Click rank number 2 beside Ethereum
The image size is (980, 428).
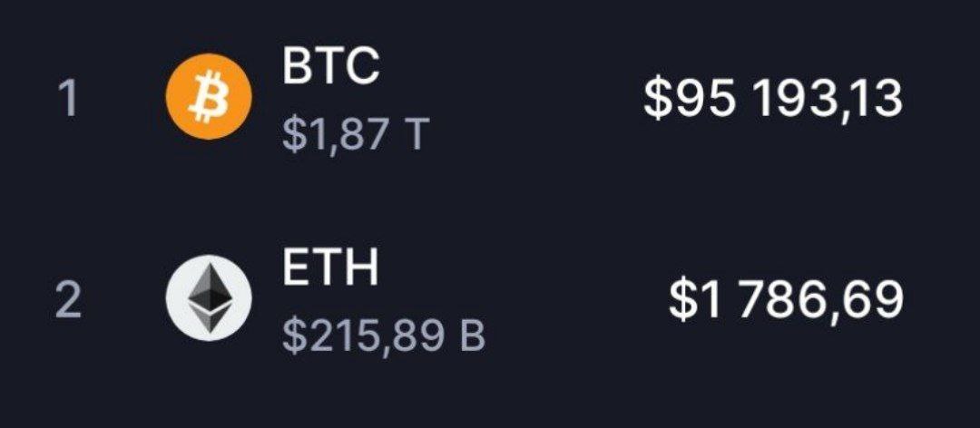tap(68, 300)
